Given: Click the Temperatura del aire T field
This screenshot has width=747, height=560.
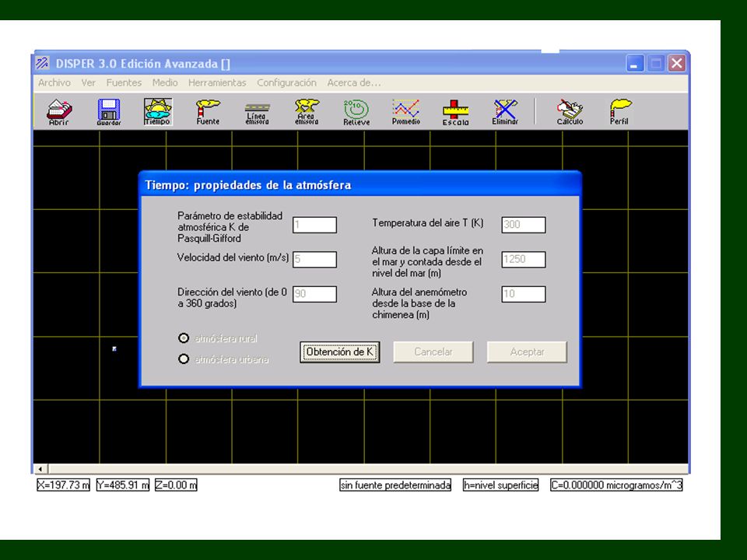Looking at the screenshot, I should pos(524,225).
